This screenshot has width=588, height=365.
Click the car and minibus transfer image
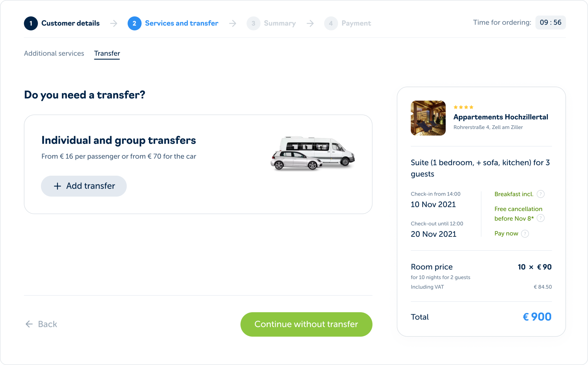click(x=313, y=153)
